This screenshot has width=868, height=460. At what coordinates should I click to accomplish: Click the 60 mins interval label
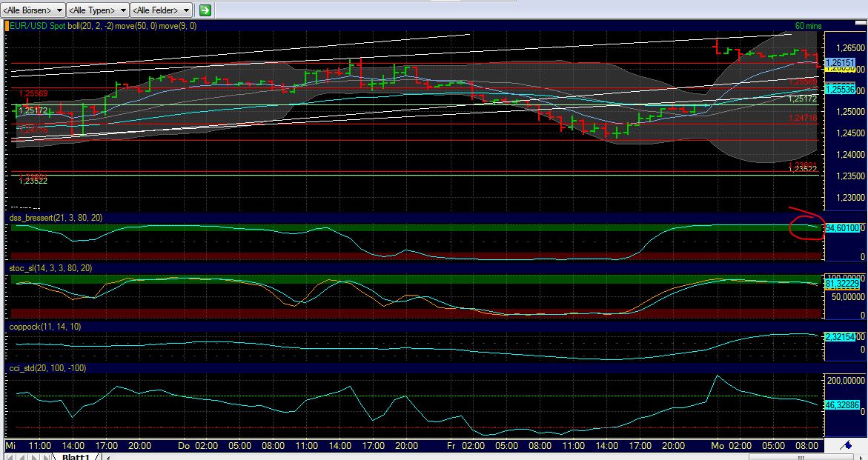808,25
